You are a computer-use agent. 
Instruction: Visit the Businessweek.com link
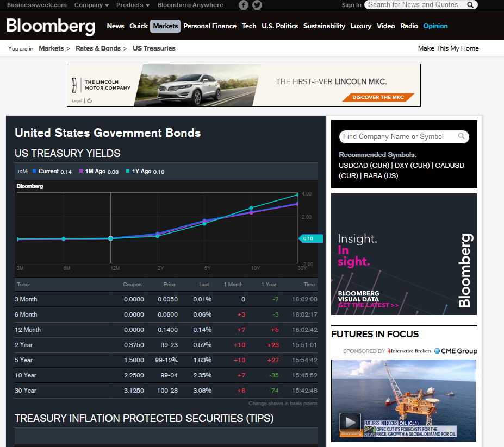tap(37, 5)
